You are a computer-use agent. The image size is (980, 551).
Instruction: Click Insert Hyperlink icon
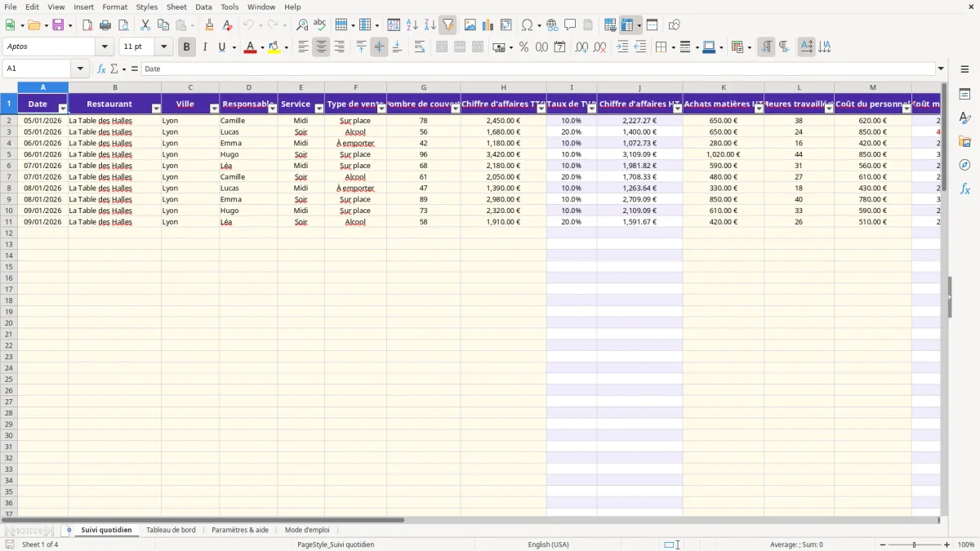click(x=552, y=25)
